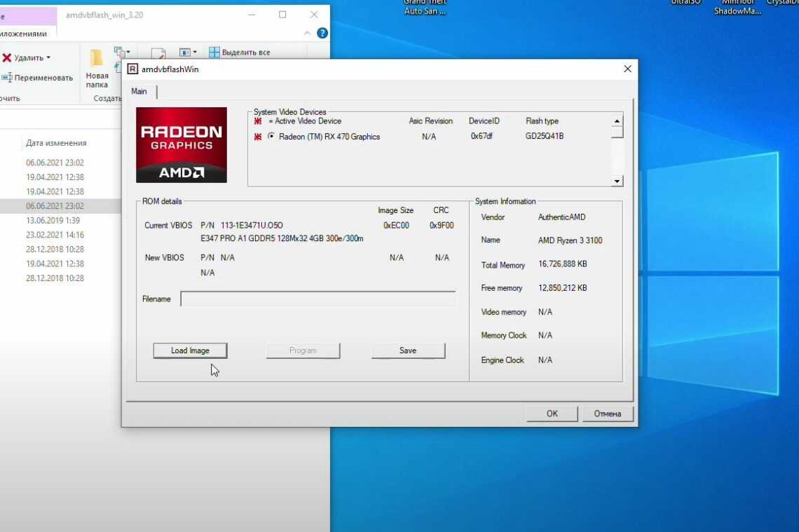799x532 pixels.
Task: Select the first row dated 28.12.2018 10:28
Action: coord(55,250)
